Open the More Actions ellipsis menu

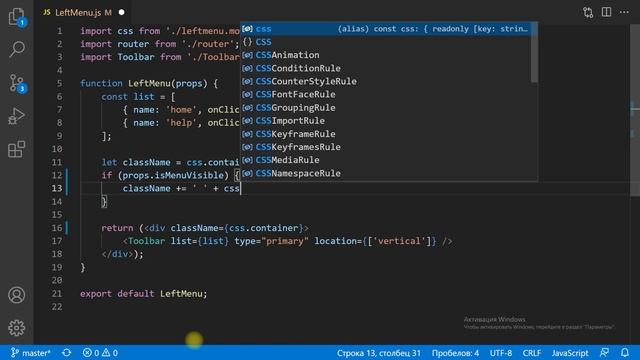tap(624, 12)
